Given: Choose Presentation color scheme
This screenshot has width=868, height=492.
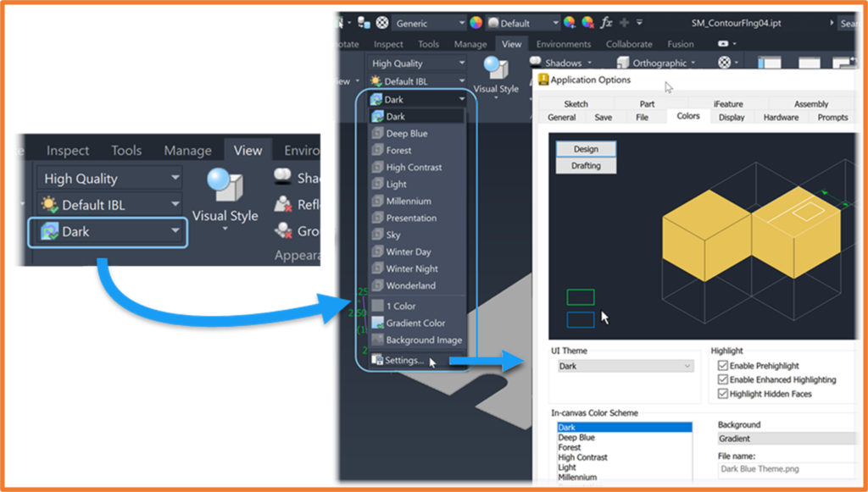Looking at the screenshot, I should [x=417, y=218].
